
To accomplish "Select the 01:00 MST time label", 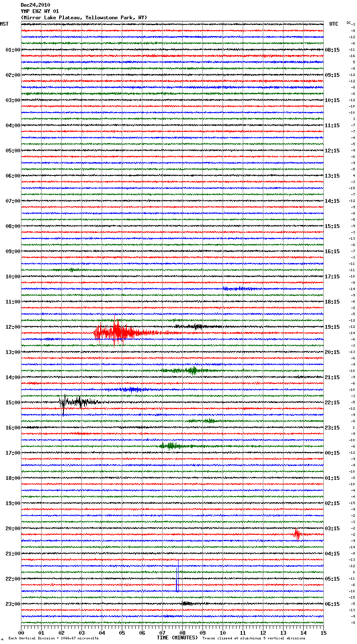I will click(x=13, y=50).
